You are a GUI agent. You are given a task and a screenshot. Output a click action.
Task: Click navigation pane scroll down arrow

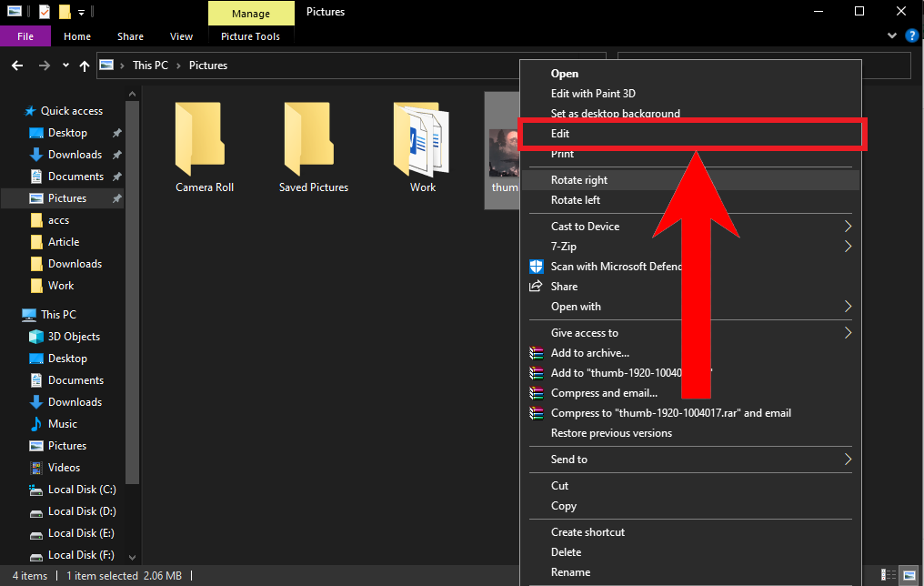tap(132, 557)
